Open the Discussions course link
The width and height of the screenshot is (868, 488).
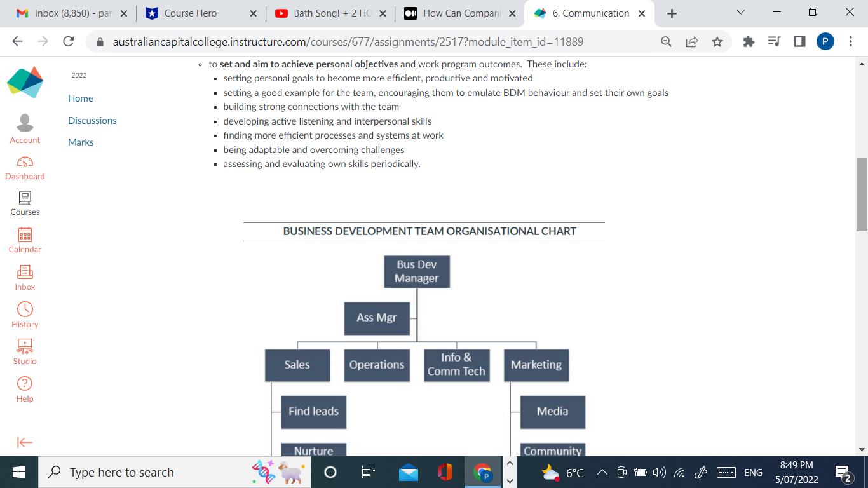click(92, 121)
